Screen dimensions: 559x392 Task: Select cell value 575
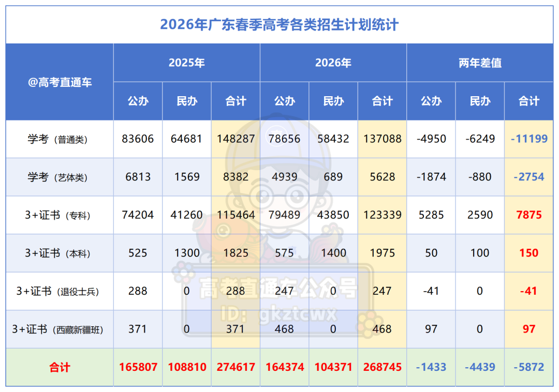coord(284,253)
